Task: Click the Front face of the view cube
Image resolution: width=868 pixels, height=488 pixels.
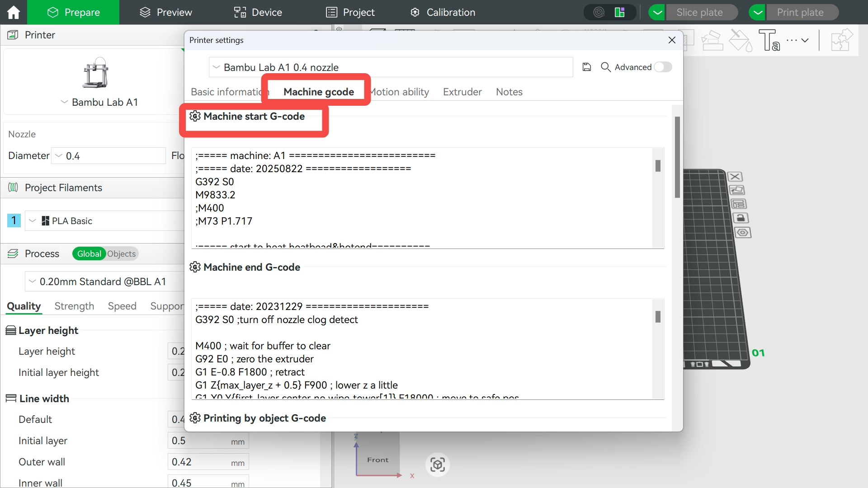Action: click(x=377, y=460)
